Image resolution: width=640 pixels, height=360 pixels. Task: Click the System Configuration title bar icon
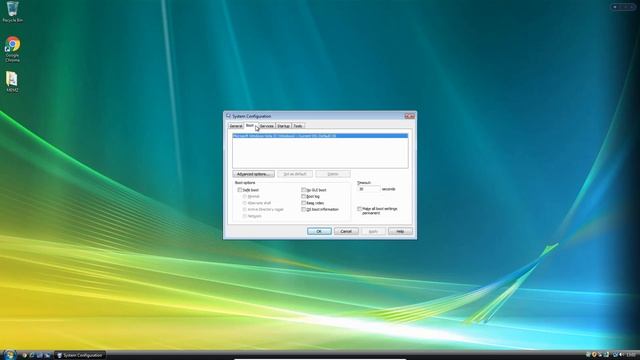point(228,116)
